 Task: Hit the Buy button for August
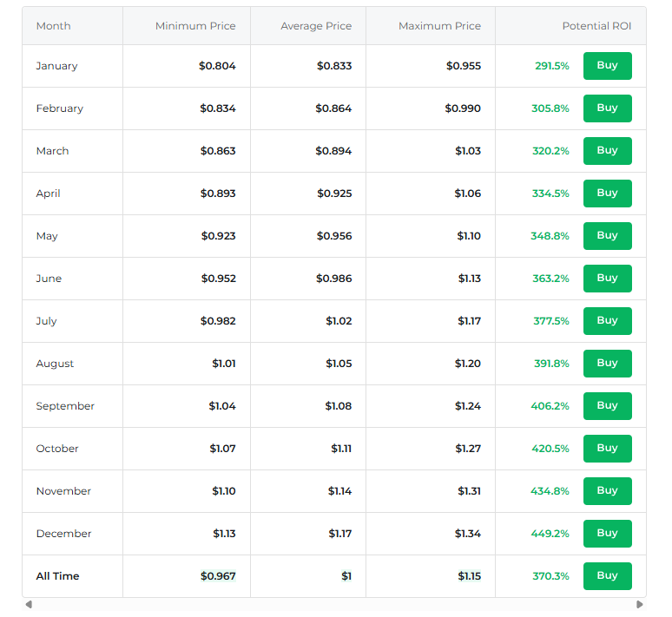point(607,364)
